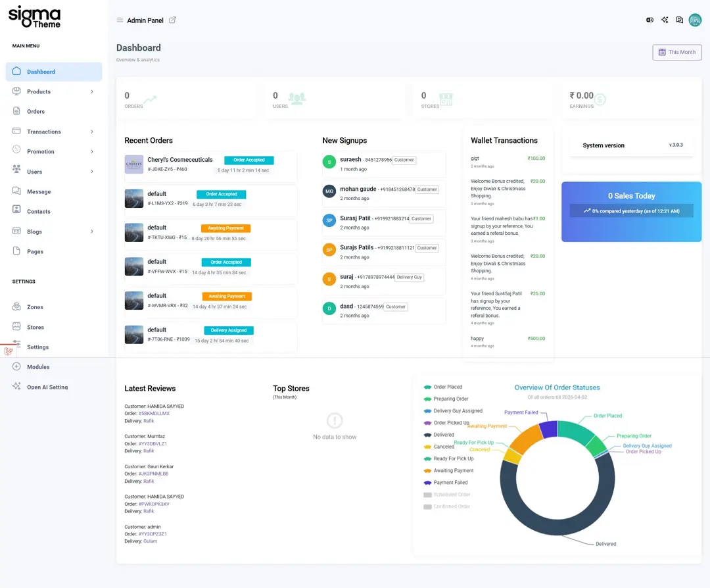Image resolution: width=710 pixels, height=588 pixels.
Task: Open the This Month date filter
Action: coord(677,52)
